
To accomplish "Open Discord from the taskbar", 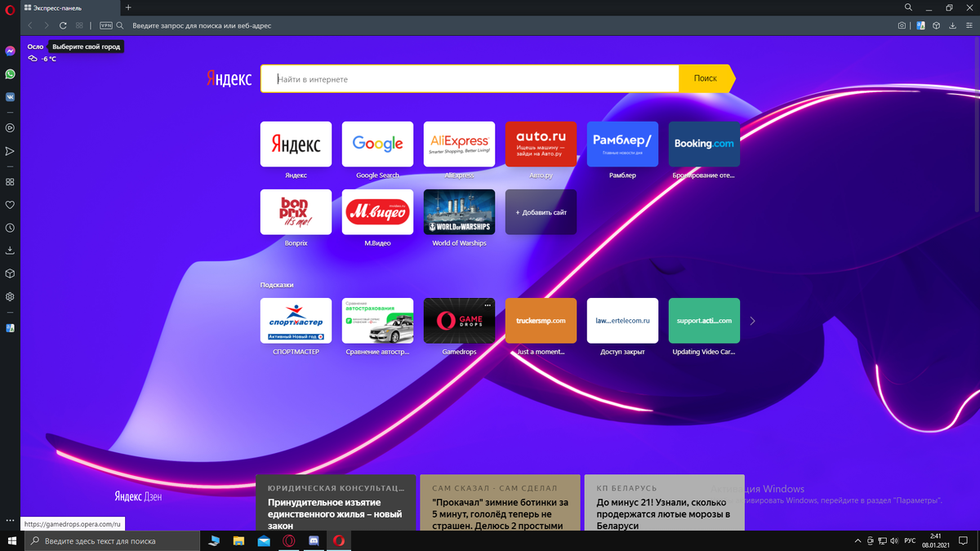I will (x=314, y=540).
